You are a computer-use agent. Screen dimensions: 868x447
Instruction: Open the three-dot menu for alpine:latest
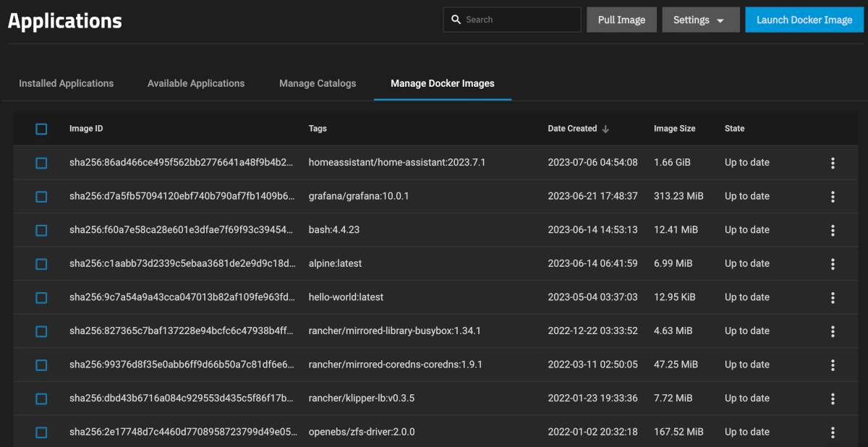[x=833, y=263]
